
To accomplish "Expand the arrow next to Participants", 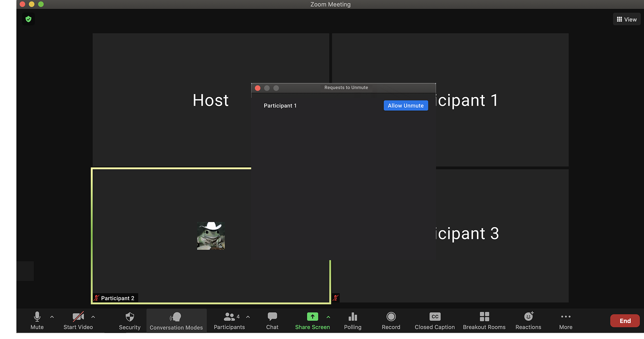I will tap(248, 317).
